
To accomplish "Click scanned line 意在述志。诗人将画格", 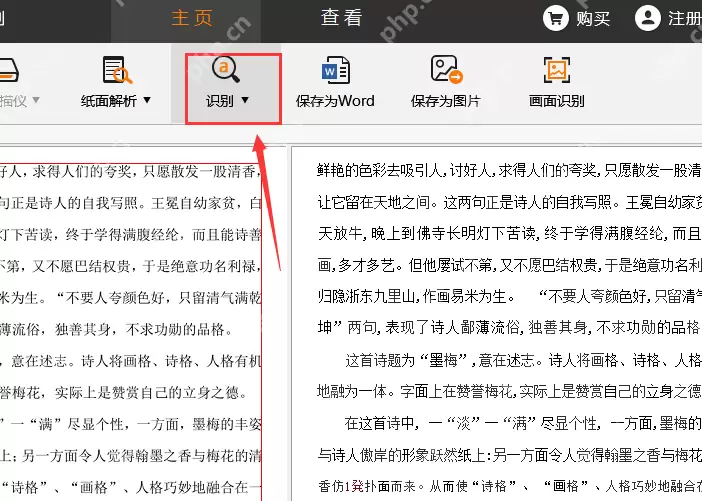I will point(130,361).
